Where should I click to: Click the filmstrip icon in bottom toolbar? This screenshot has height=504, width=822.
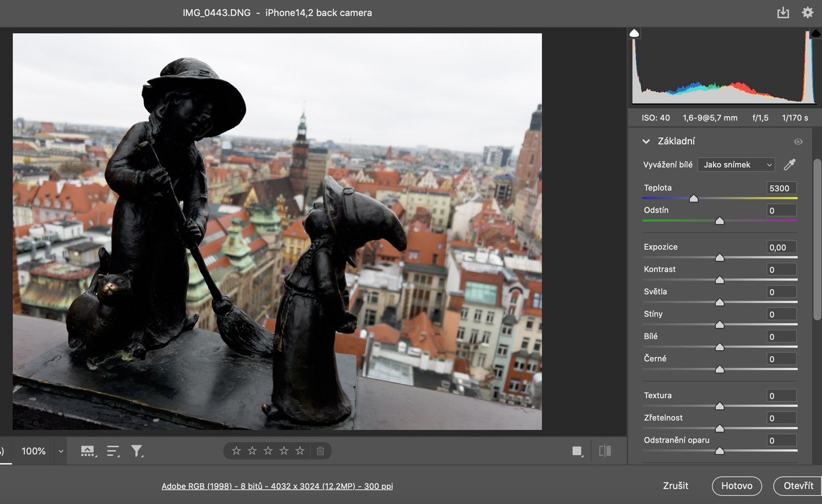88,451
